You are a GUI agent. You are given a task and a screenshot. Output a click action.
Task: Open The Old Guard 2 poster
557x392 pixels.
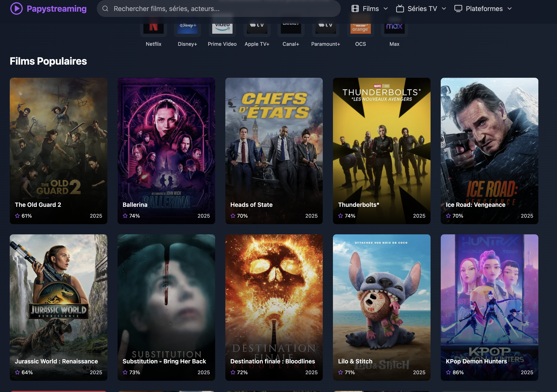pyautogui.click(x=58, y=151)
